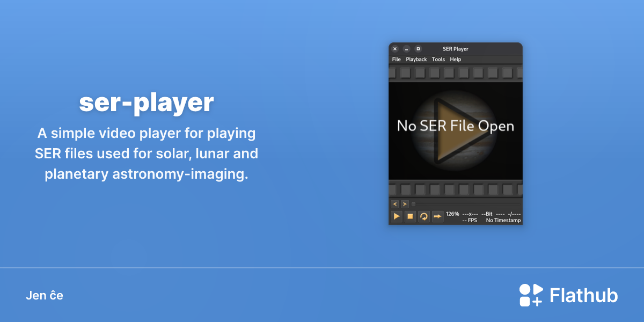Click the -- FPS readout
The height and width of the screenshot is (322, 644).
pos(470,220)
